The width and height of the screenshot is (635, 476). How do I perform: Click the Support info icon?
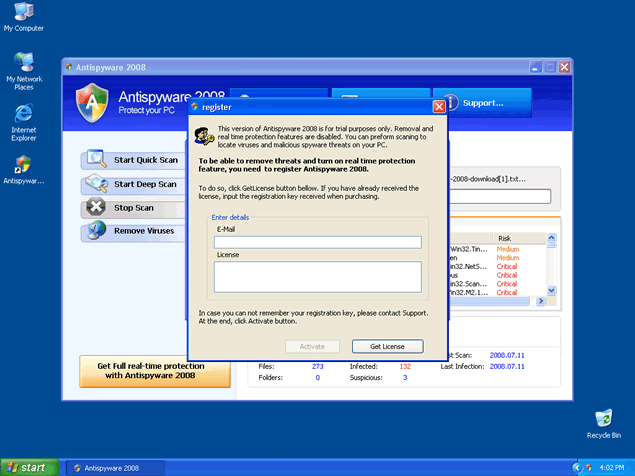pyautogui.click(x=450, y=102)
